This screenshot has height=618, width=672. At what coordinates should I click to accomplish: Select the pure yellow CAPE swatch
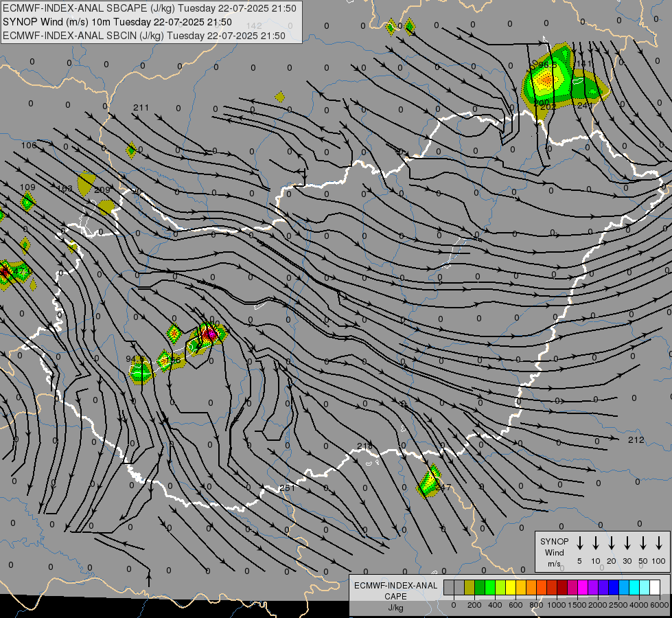(x=511, y=588)
